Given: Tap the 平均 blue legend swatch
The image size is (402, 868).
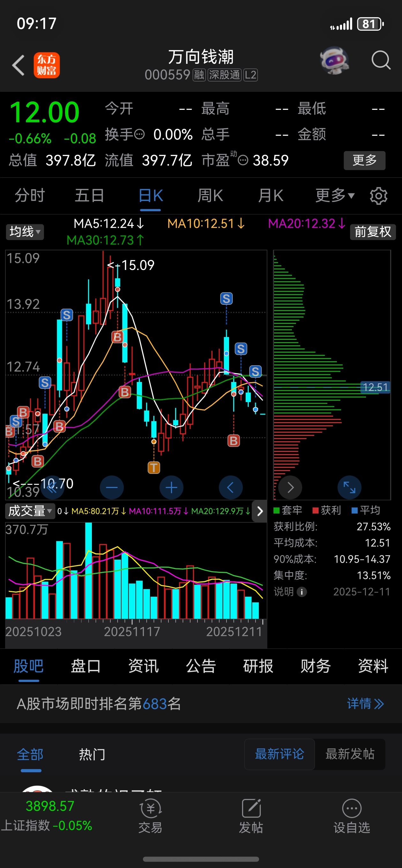Looking at the screenshot, I should [354, 510].
